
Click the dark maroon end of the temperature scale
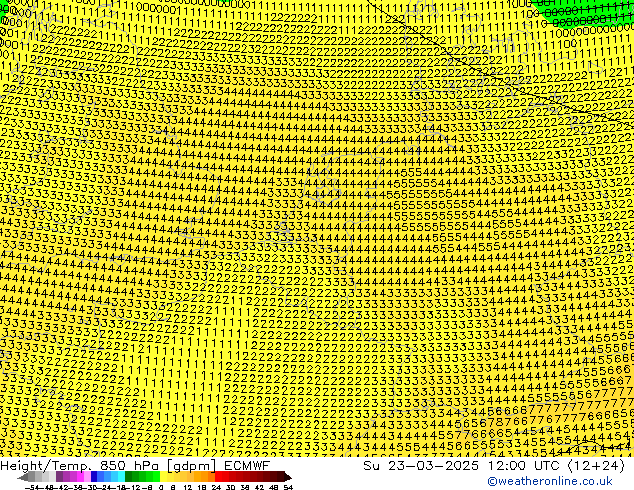click(286, 477)
